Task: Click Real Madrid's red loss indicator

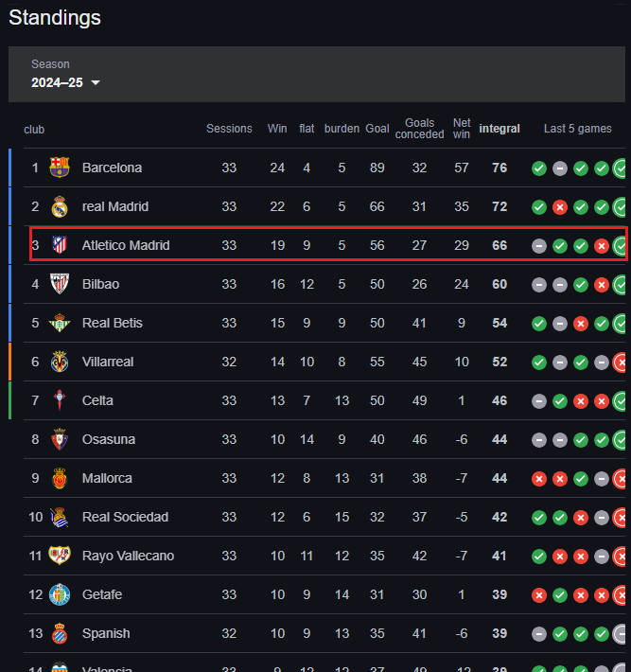Action: click(x=559, y=207)
